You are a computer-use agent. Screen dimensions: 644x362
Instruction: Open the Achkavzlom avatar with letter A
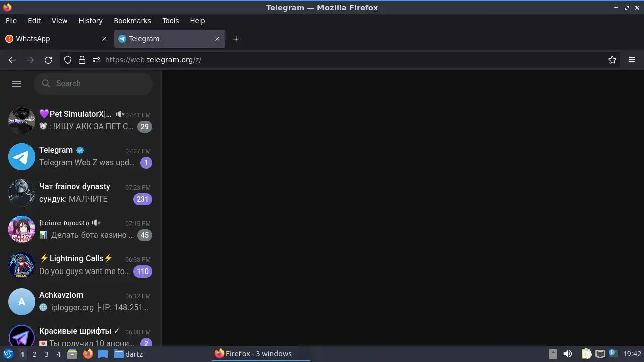[x=22, y=301]
